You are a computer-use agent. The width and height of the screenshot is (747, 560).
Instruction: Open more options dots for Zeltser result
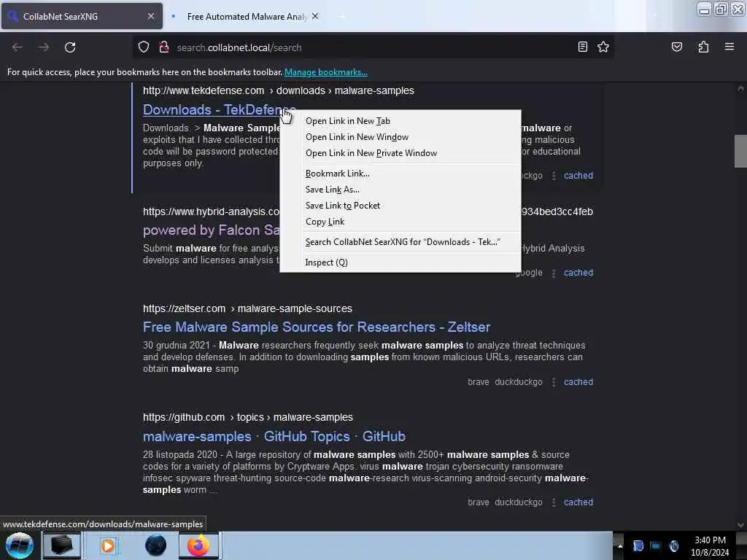[x=553, y=382]
